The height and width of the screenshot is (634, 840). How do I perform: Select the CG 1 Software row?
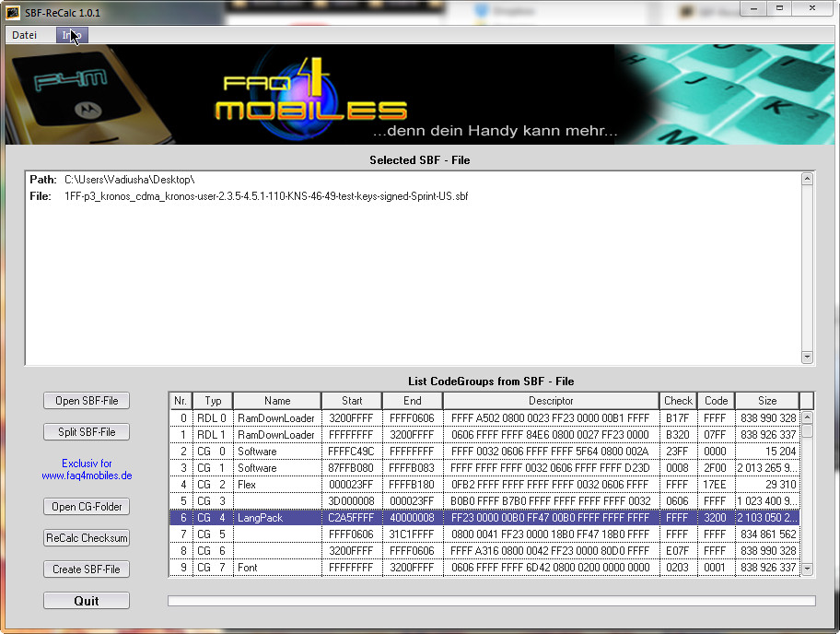(484, 468)
